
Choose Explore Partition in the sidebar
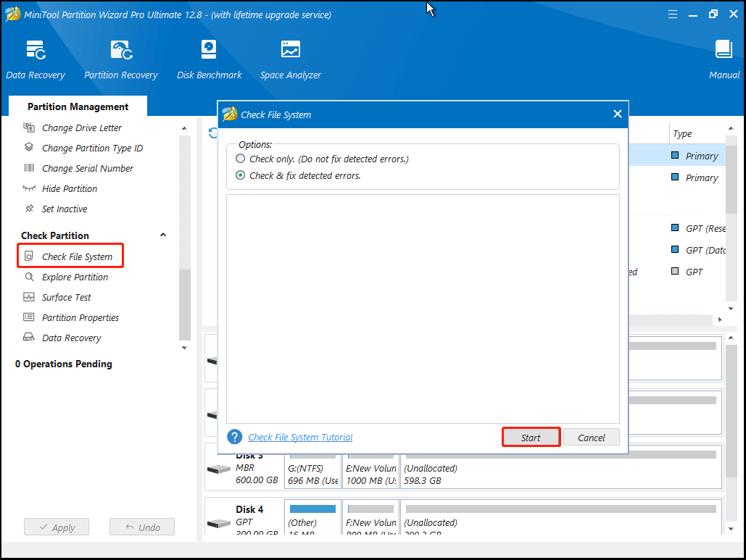tap(75, 277)
